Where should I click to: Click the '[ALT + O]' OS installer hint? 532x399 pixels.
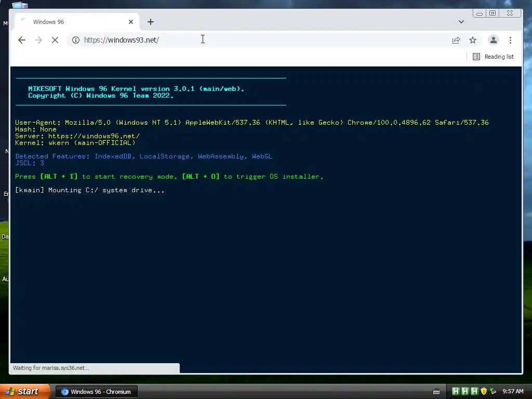pos(201,177)
